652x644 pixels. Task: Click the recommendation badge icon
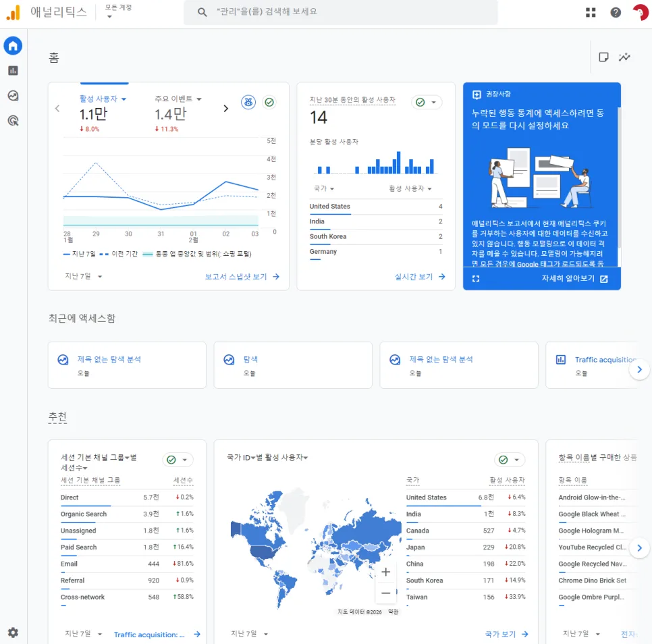[x=477, y=95]
